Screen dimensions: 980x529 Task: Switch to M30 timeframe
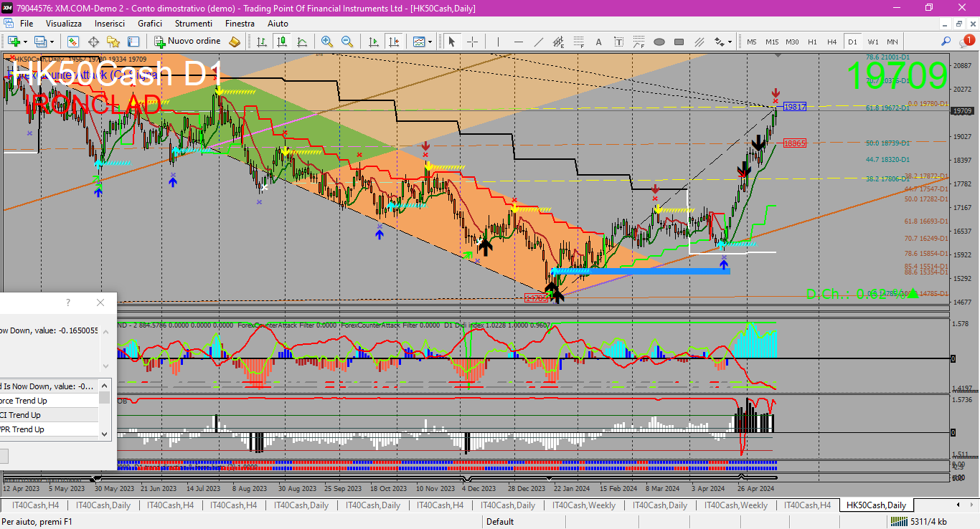point(792,42)
